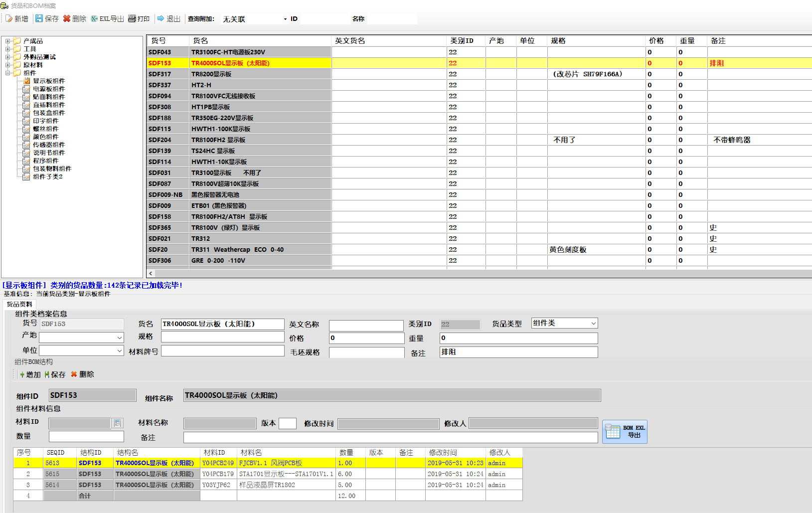Click the 货名 input with TR4000SOL显示板
The height and width of the screenshot is (513, 812).
(222, 324)
